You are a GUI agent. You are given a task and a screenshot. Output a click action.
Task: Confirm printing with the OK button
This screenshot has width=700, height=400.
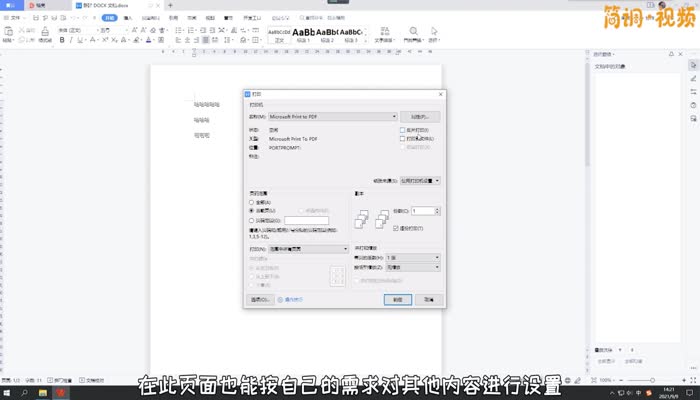(x=398, y=300)
